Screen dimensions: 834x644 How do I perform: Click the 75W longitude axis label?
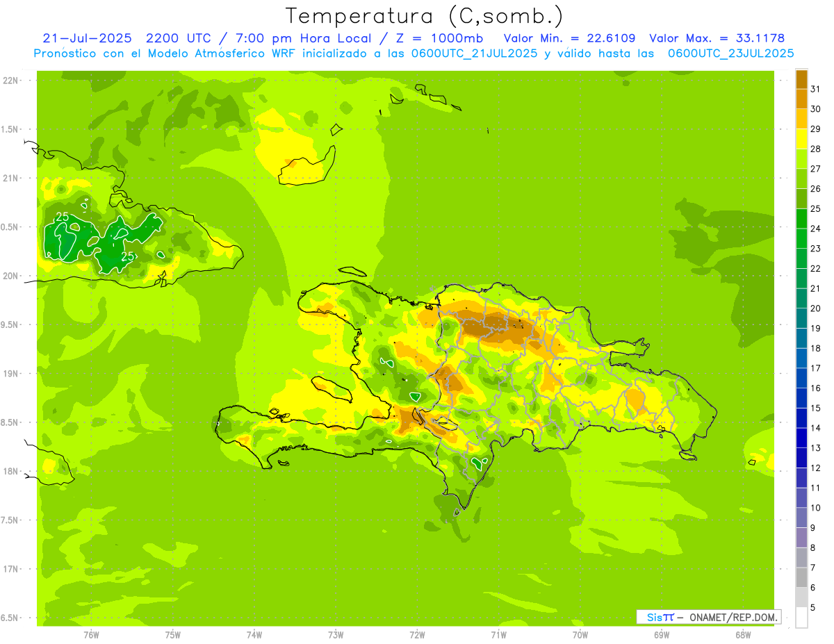pos(173,635)
